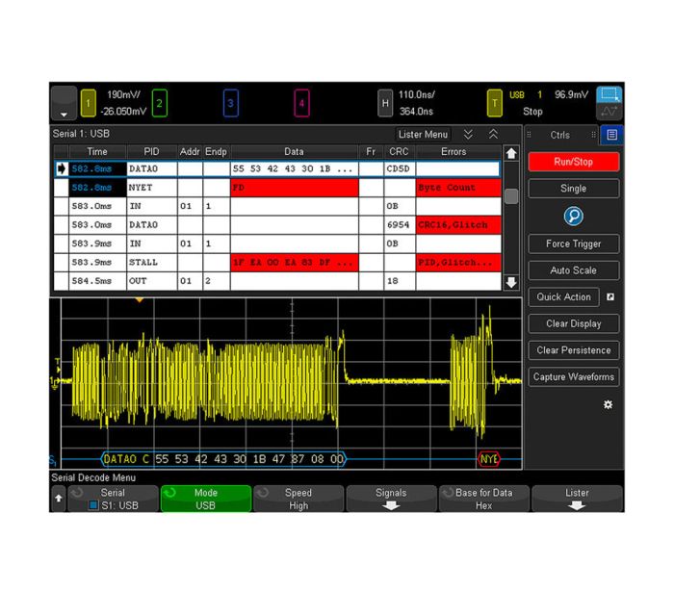Click the 110.0ns/ timebase readout
This screenshot has height=616, width=674.
(x=417, y=94)
